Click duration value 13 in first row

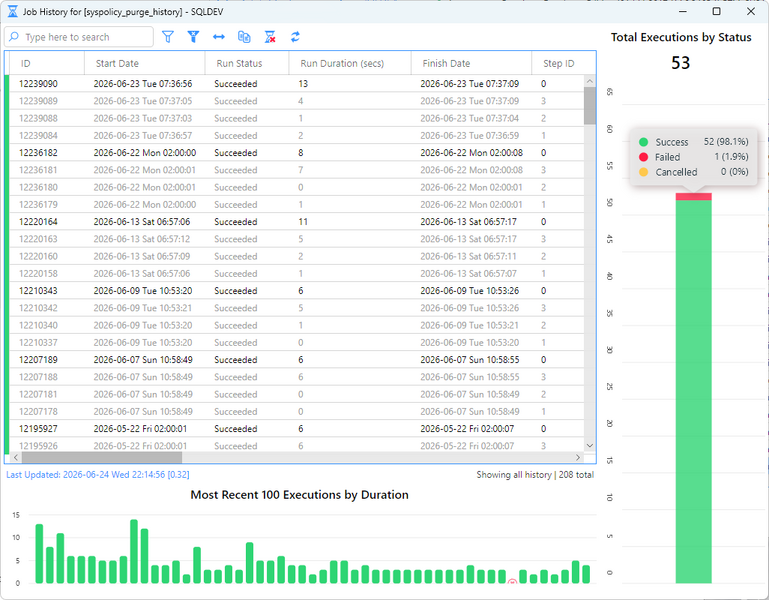point(303,84)
